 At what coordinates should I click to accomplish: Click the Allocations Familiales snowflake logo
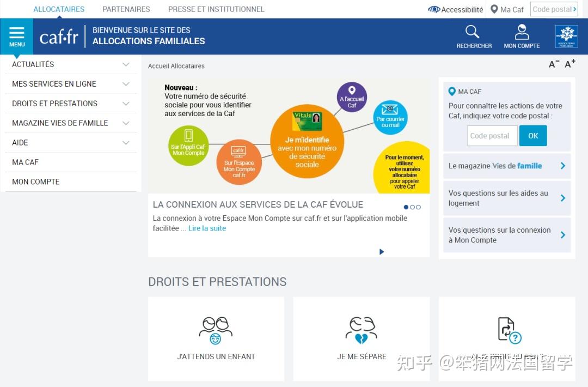click(x=566, y=37)
